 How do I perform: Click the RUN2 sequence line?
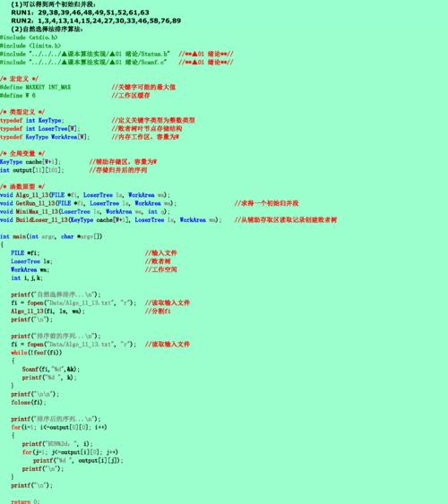tap(96, 21)
